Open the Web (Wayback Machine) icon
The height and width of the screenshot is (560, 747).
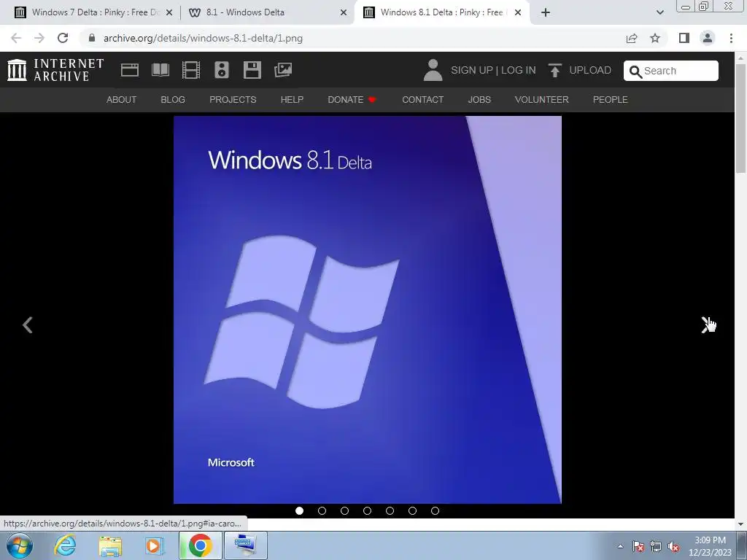pyautogui.click(x=130, y=70)
